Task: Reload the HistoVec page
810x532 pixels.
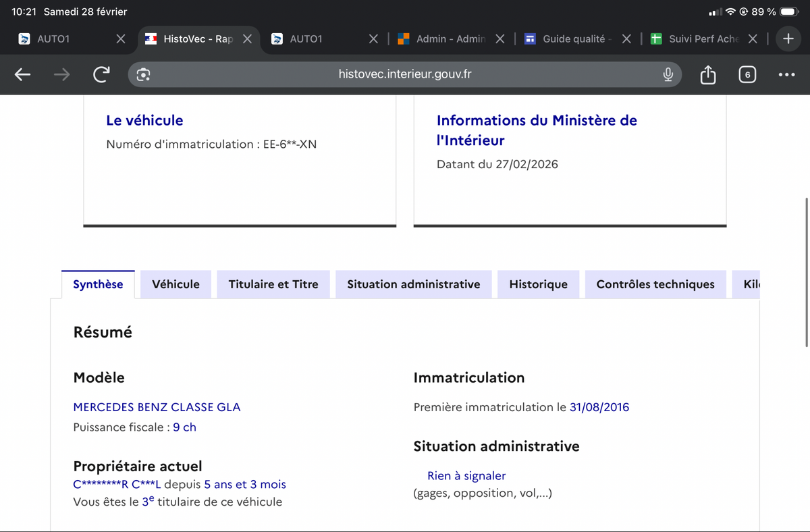Action: (x=101, y=74)
